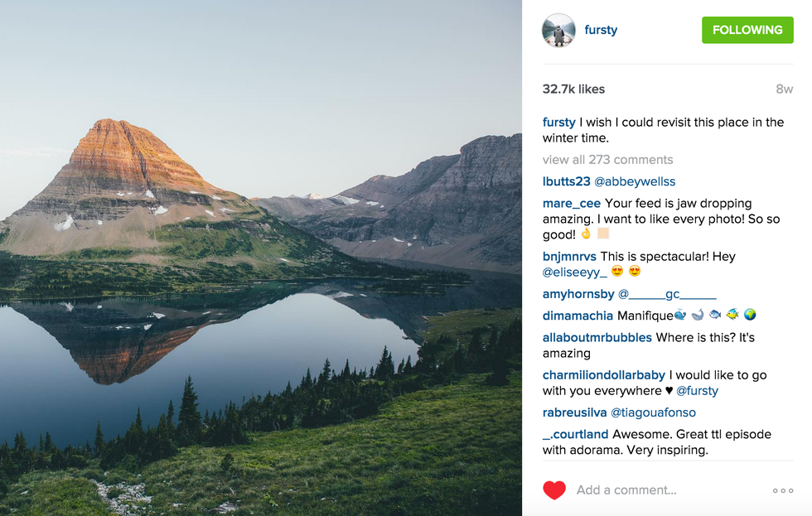812x516 pixels.
Task: Expand view all 273 comments
Action: 607,160
